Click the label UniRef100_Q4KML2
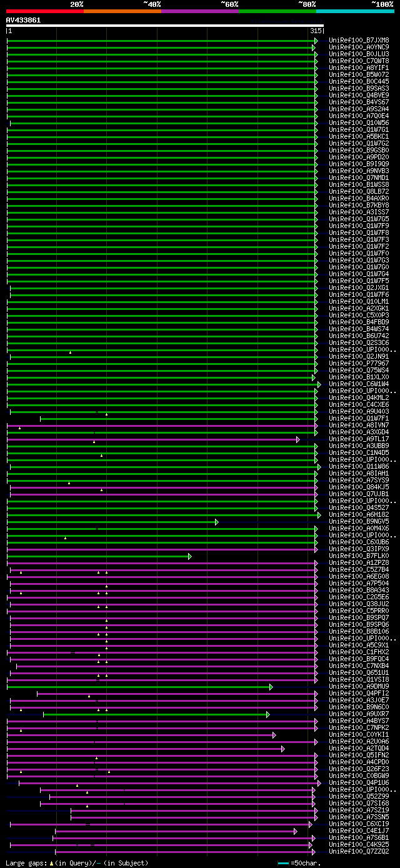 point(359,398)
